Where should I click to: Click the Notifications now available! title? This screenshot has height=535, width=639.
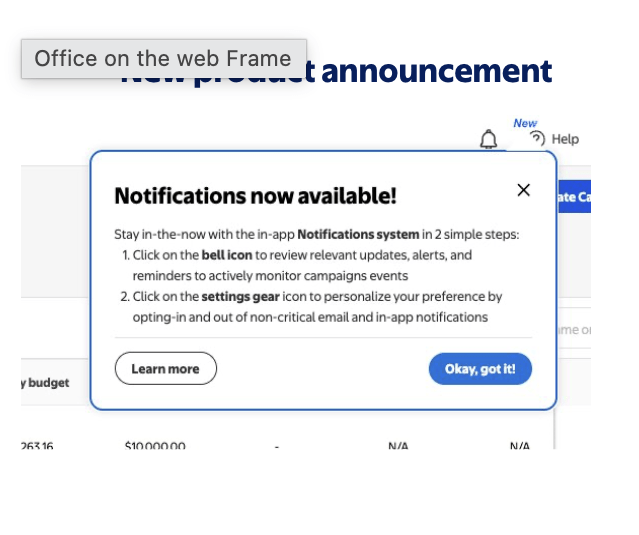(x=255, y=196)
